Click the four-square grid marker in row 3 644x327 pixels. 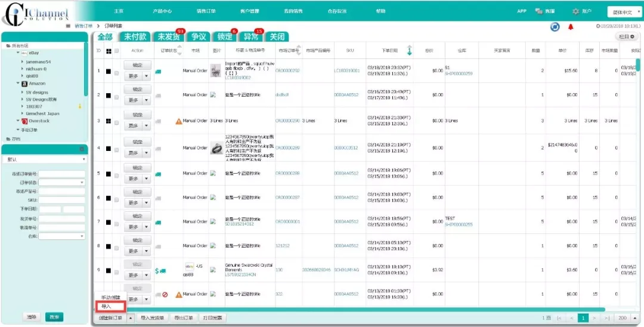click(x=109, y=121)
